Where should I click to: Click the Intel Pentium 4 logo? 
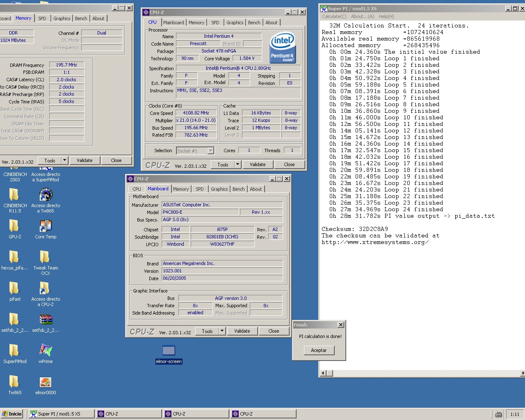[x=283, y=48]
